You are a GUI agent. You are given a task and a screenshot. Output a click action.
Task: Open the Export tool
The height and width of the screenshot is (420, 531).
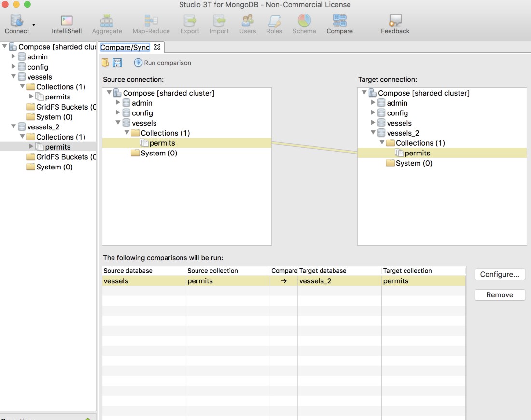point(190,24)
